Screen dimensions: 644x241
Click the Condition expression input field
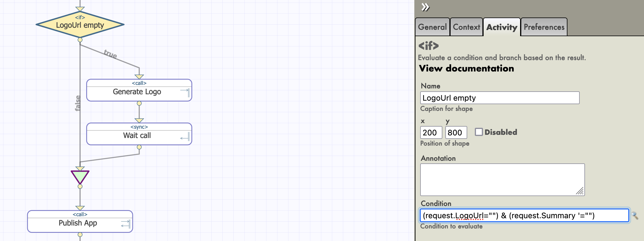coord(524,216)
